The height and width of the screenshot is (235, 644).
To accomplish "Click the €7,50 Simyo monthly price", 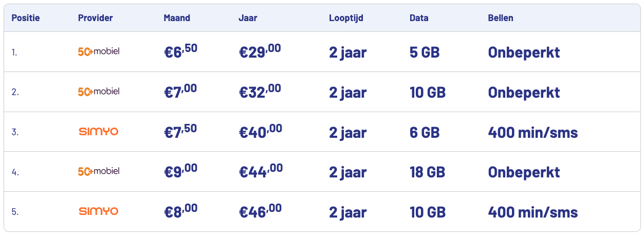I will pyautogui.click(x=180, y=132).
